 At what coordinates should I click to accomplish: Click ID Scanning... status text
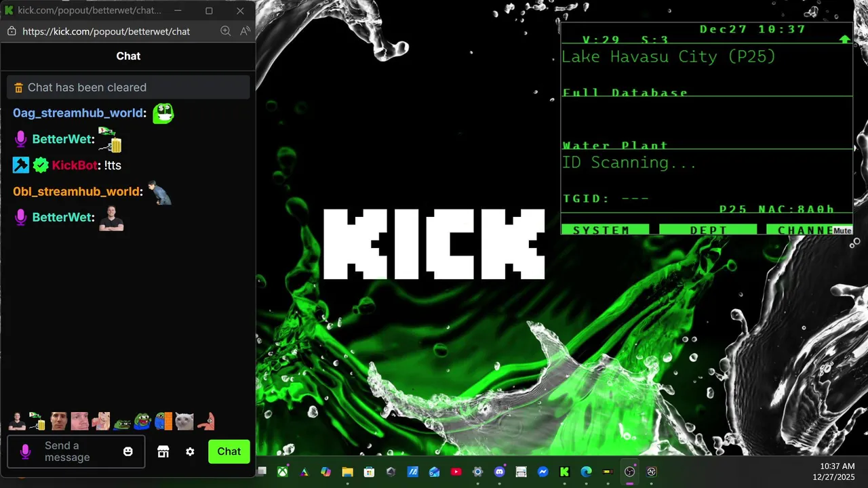coord(629,163)
